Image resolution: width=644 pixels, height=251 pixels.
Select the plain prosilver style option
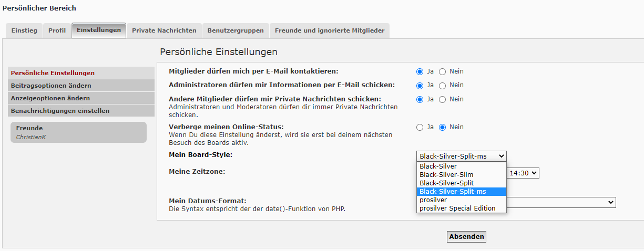[433, 200]
